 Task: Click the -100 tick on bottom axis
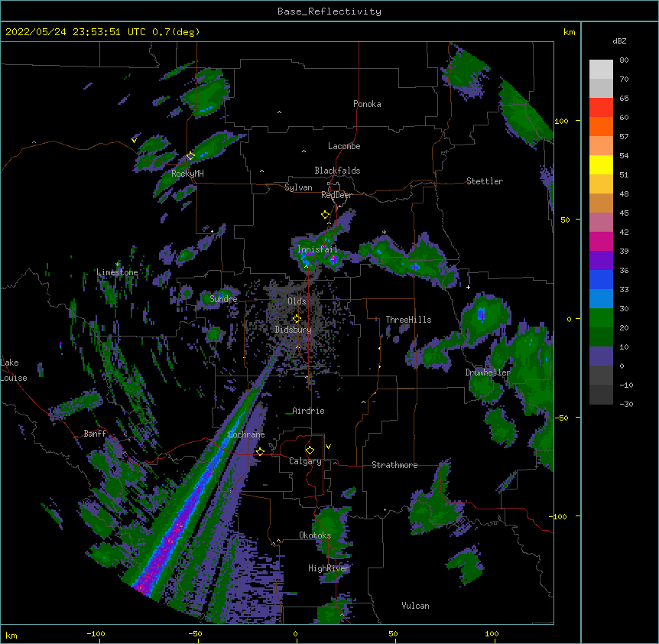click(x=96, y=634)
